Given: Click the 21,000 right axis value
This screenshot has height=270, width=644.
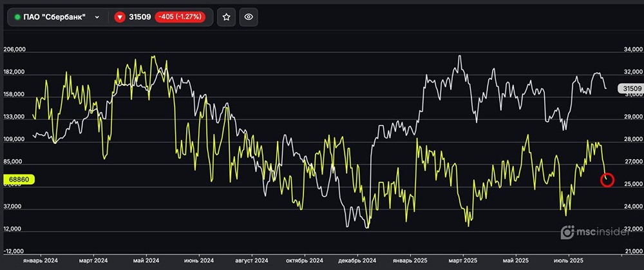Looking at the screenshot, I should 633,251.
